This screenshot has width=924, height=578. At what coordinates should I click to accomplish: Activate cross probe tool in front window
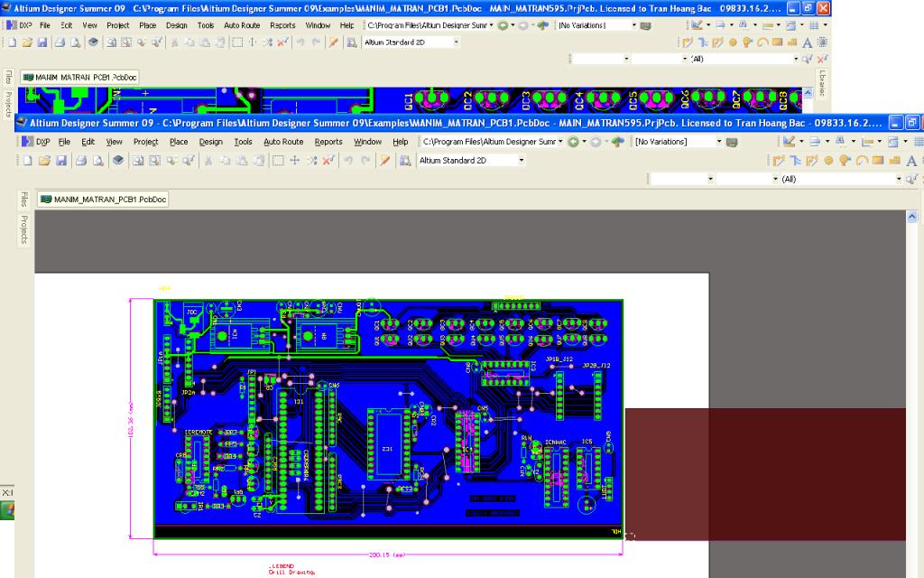(384, 161)
